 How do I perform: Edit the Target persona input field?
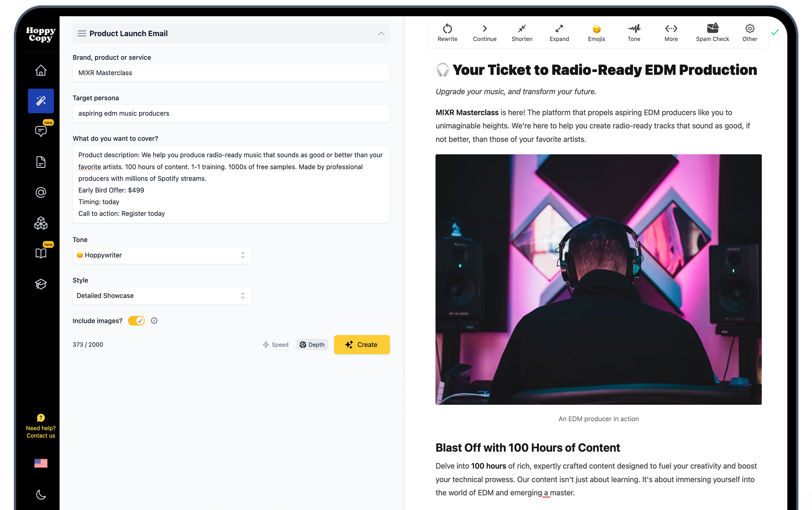point(231,113)
